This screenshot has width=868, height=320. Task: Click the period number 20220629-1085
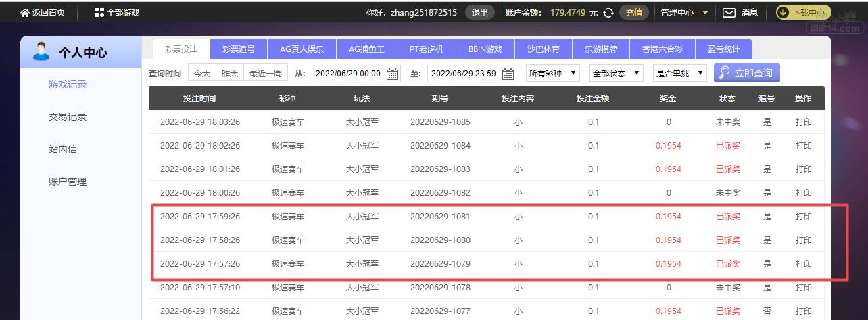click(440, 122)
